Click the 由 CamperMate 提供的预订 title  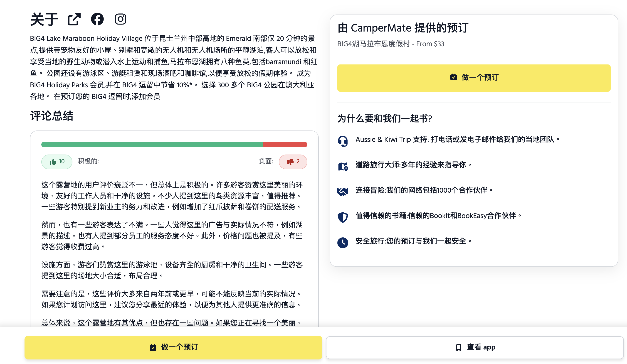click(x=403, y=28)
